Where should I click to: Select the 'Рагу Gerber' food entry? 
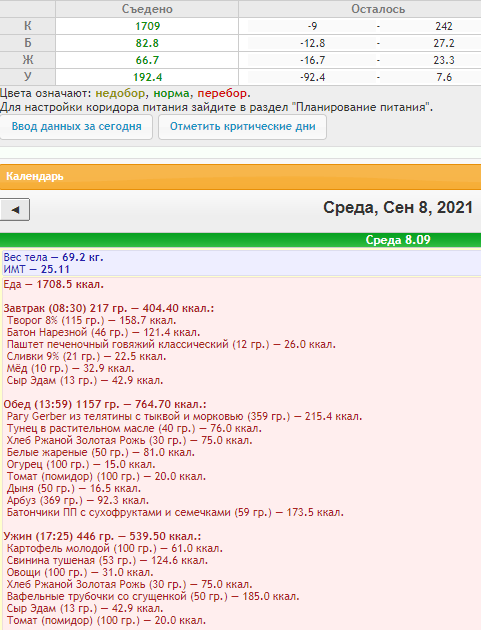coord(184,416)
